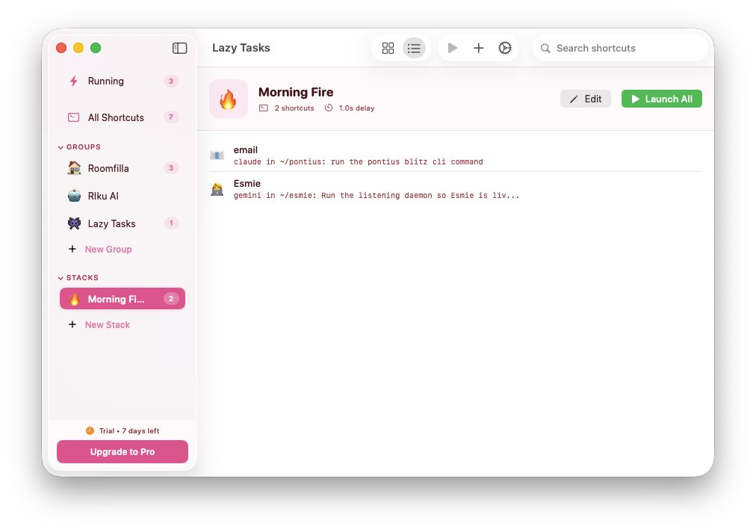Edit the Morning Fire stack

(585, 98)
